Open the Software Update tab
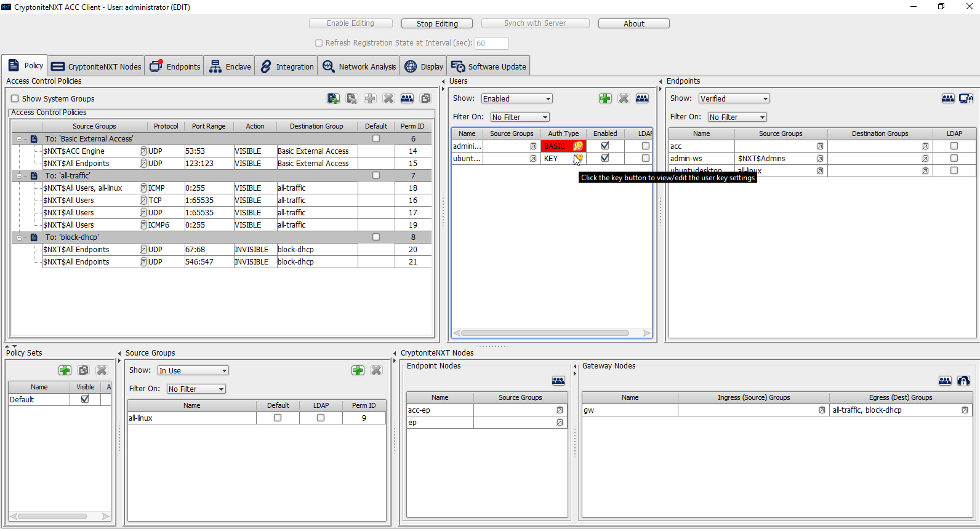 point(489,66)
